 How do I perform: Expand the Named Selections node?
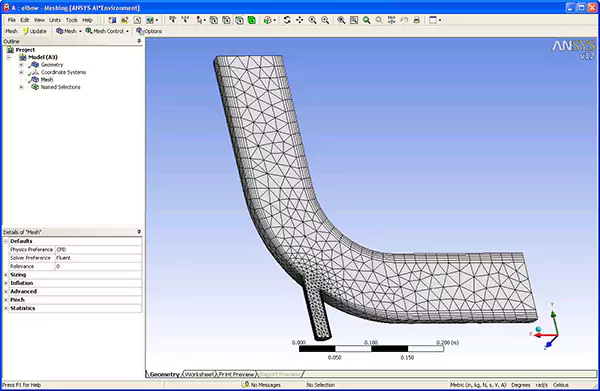21,87
